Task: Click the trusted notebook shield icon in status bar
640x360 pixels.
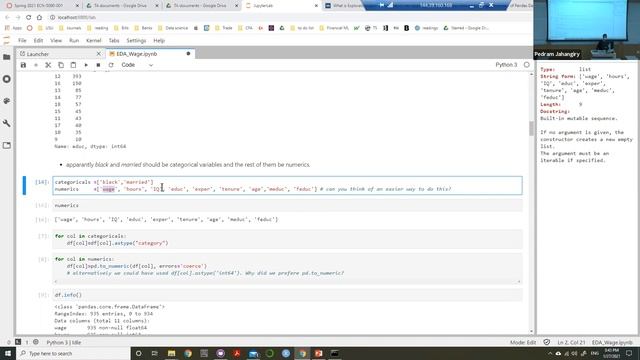Action: [547, 342]
